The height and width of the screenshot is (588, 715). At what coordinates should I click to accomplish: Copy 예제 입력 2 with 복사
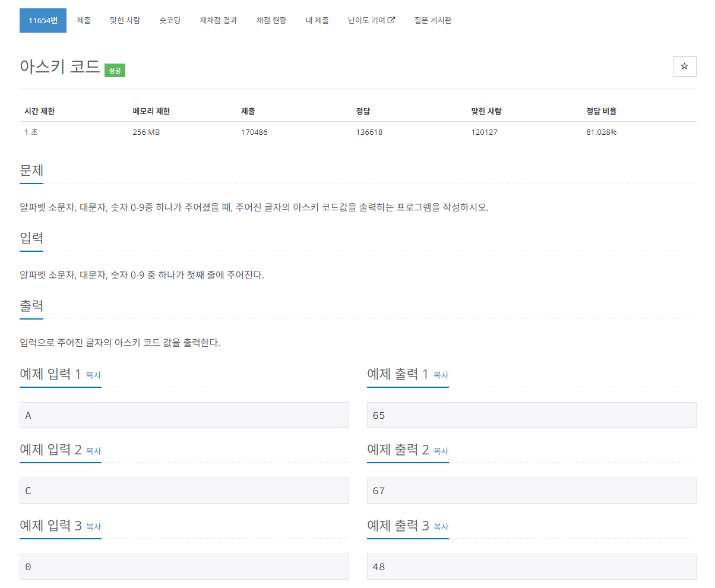(94, 451)
